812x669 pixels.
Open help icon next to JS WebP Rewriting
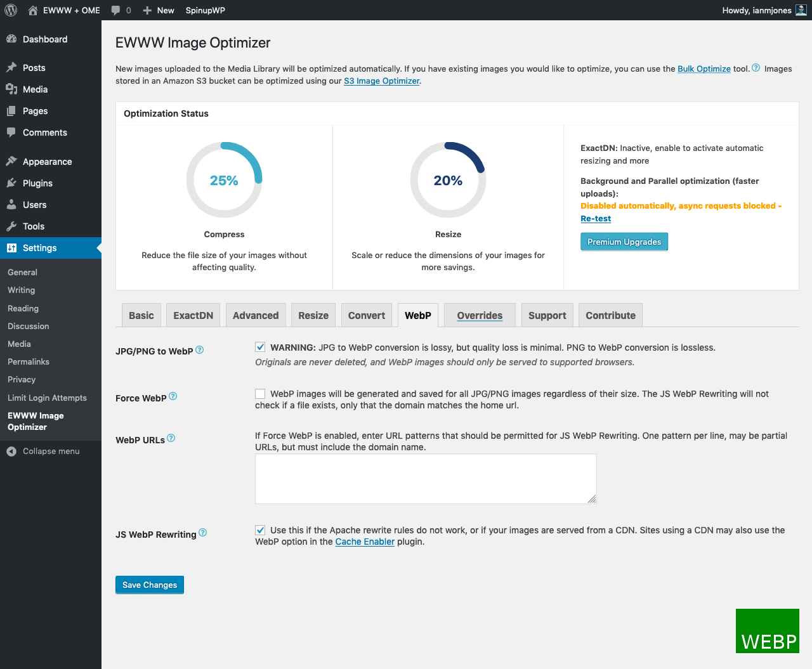pyautogui.click(x=203, y=533)
